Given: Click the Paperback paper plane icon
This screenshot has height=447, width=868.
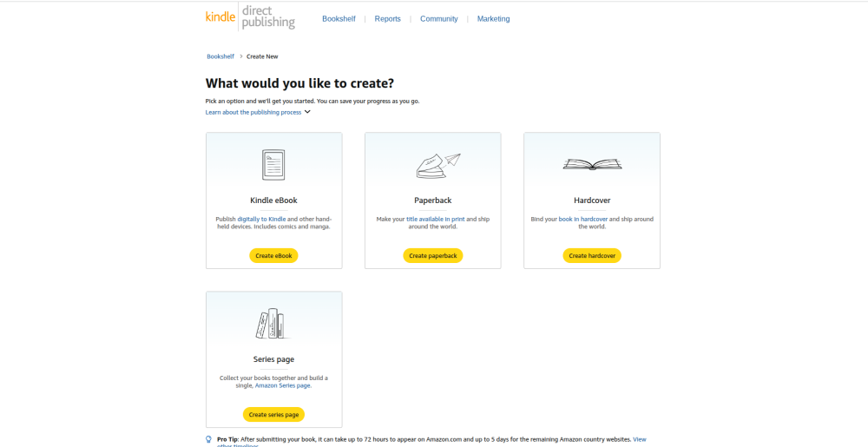Looking at the screenshot, I should [x=437, y=164].
